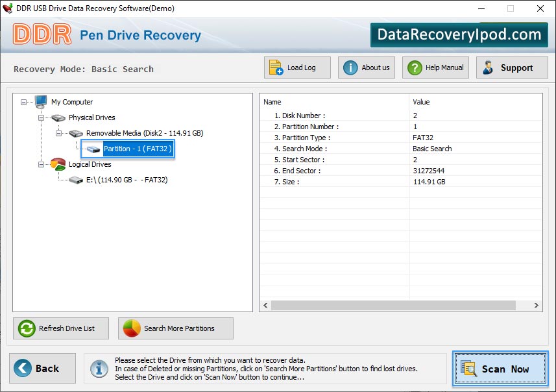The width and height of the screenshot is (556, 392).
Task: Collapse the Logical Drives node
Action: (41, 165)
